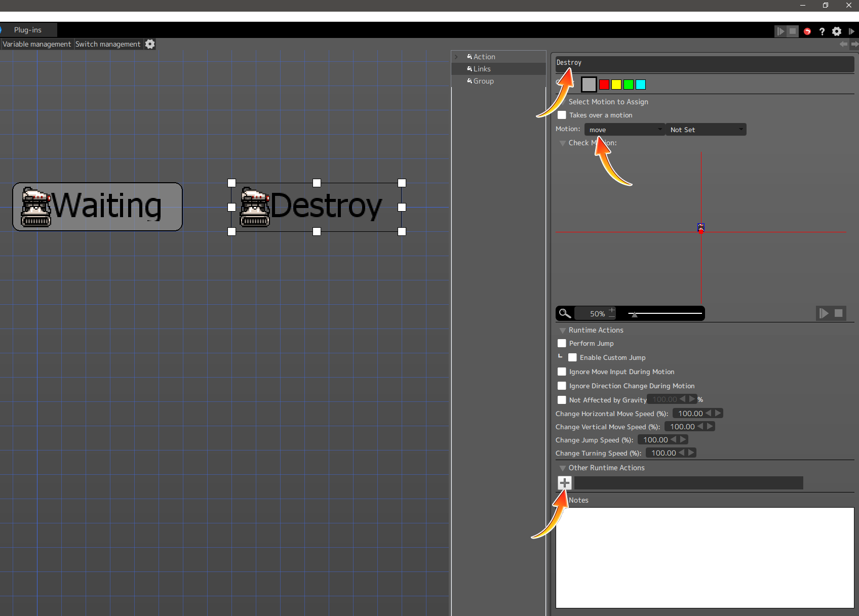Select the Destroy action node on canvas

(317, 207)
